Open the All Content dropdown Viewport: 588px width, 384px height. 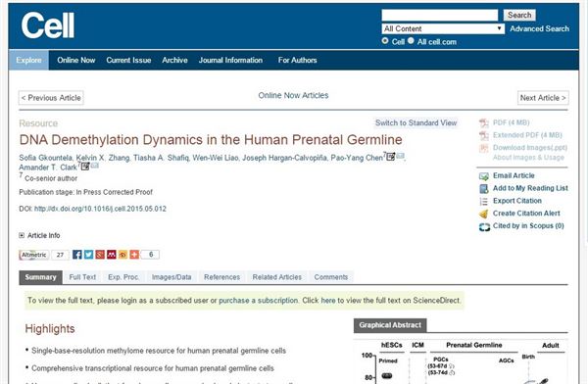pos(443,28)
